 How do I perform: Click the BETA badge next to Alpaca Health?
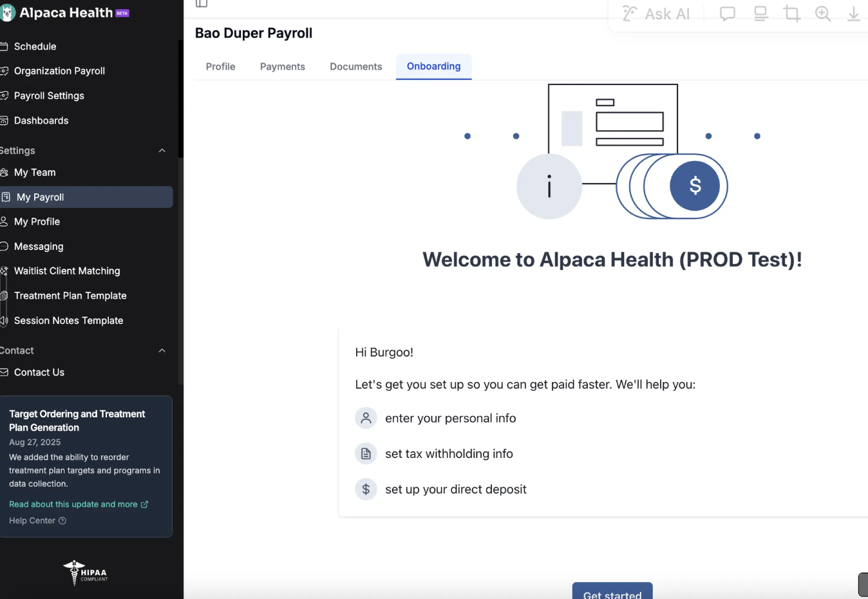(x=122, y=13)
